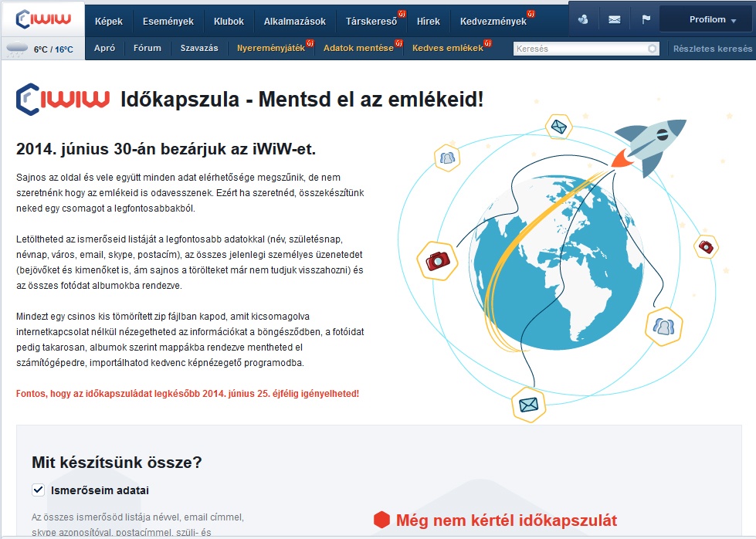Go to the Apró section
This screenshot has height=539, width=756.
pyautogui.click(x=104, y=48)
